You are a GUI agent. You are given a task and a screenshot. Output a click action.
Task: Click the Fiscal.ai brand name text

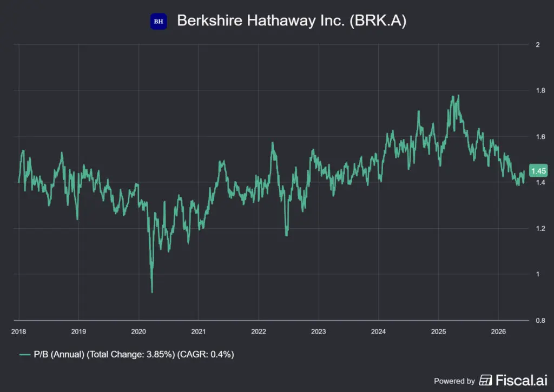coord(521,380)
